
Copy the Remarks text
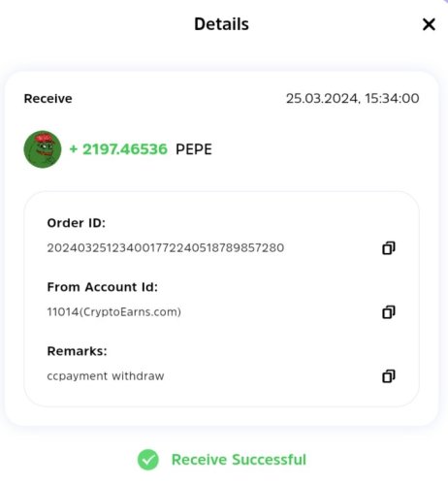coord(389,376)
